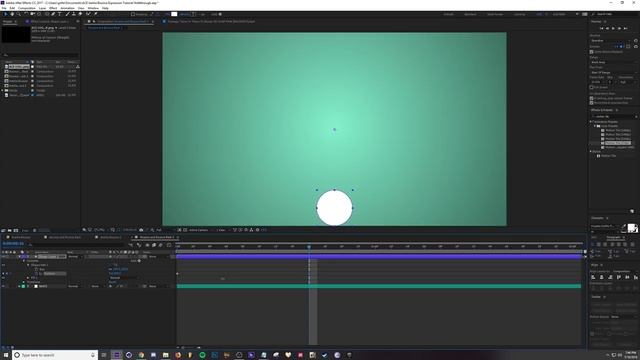Collapse Ellipse Path 1 property group

[x=28, y=265]
